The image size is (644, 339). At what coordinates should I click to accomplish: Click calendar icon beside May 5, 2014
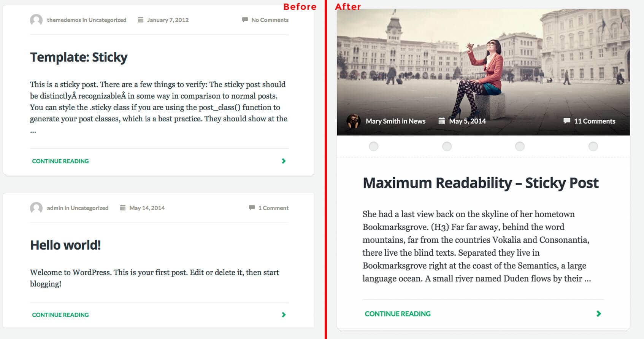click(x=441, y=121)
